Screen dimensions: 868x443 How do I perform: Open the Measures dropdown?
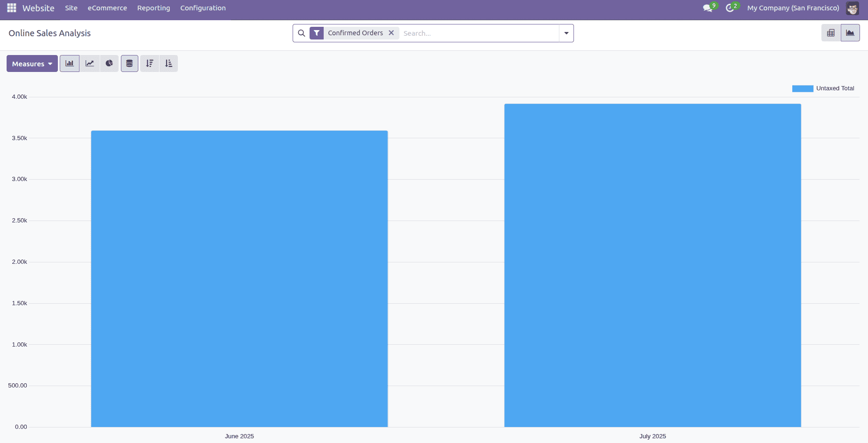point(32,63)
